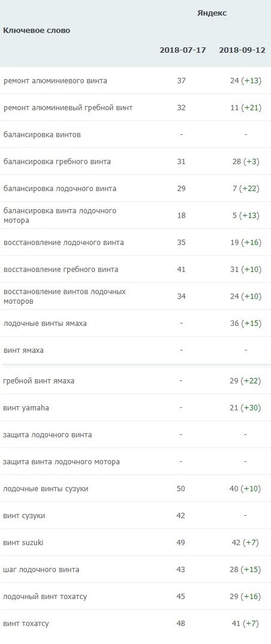
Task: Click result 21 (+30) for винт yamaha
Action: [245, 408]
